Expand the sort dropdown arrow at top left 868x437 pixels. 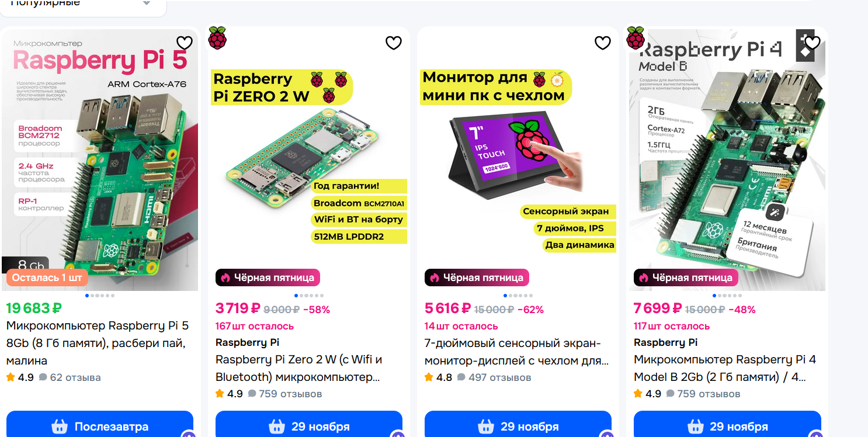[x=147, y=3]
